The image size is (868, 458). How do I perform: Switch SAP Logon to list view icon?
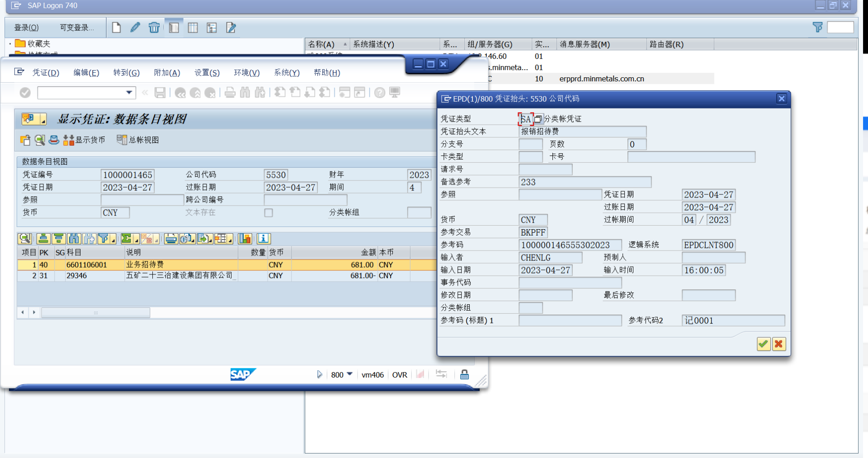[x=193, y=28]
